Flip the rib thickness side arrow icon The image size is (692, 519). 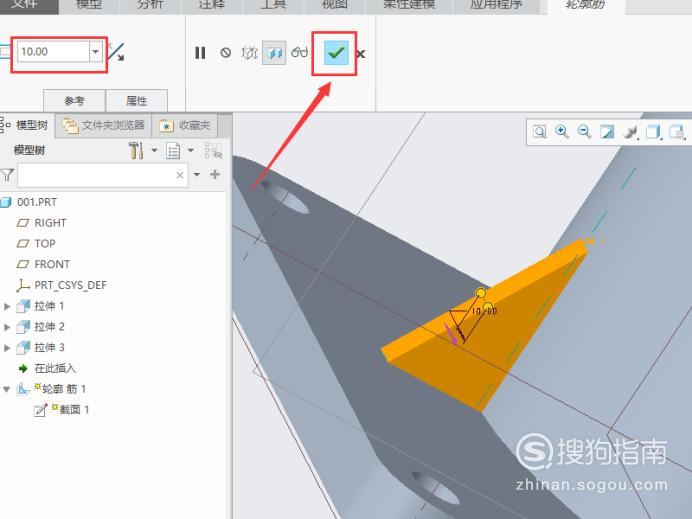point(116,52)
